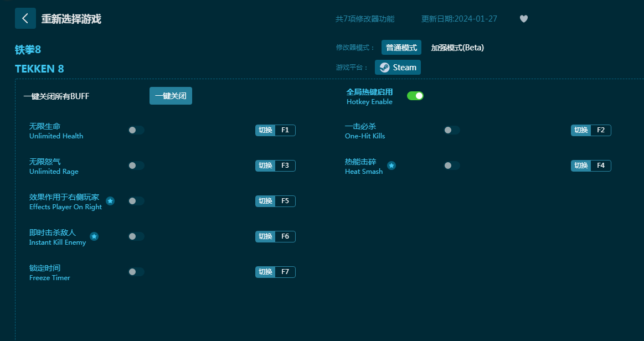Viewport: 644px width, 341px height.
Task: Click 切换 F6 hotkey button
Action: pos(275,236)
